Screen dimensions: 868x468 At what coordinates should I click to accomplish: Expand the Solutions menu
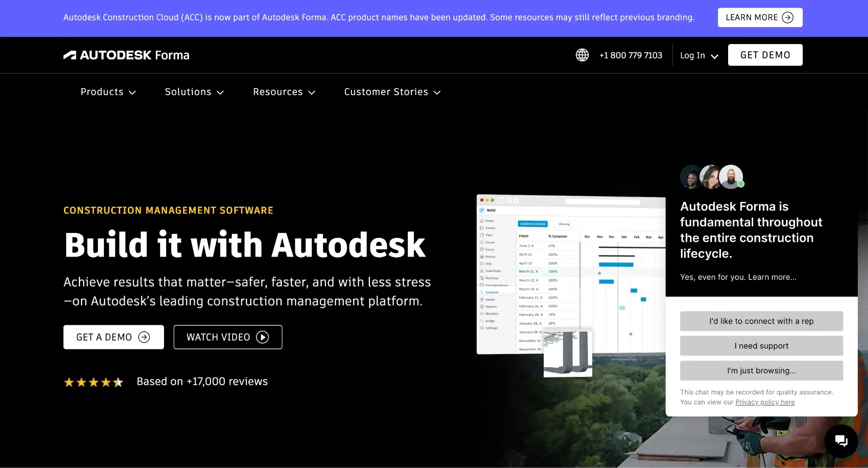(x=194, y=92)
